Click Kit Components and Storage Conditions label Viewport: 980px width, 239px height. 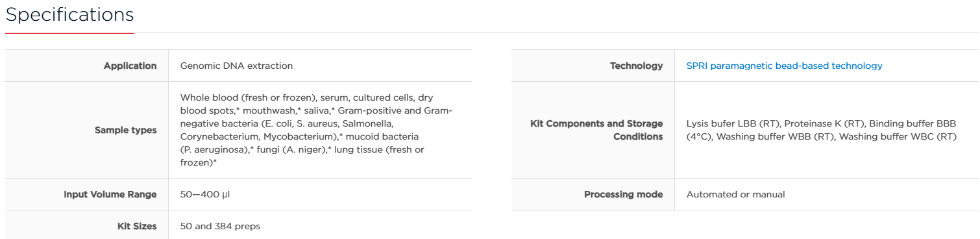tap(596, 130)
